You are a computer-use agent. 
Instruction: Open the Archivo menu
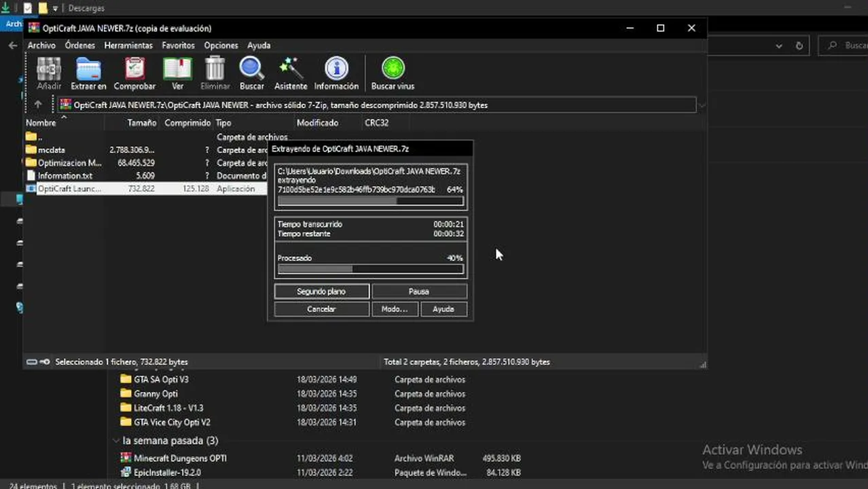tap(41, 46)
